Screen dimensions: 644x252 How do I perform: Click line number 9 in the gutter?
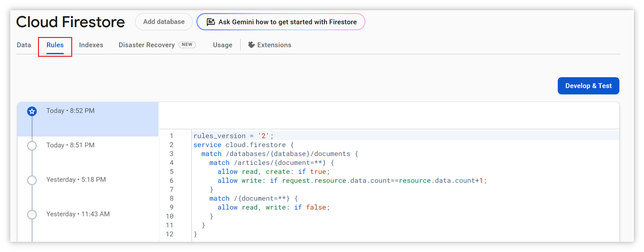(x=172, y=207)
